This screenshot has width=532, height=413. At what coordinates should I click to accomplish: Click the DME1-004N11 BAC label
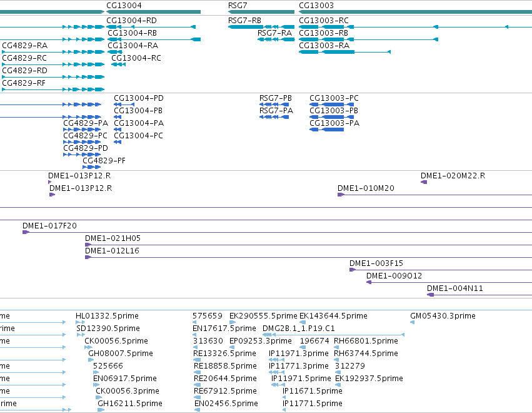[455, 288]
